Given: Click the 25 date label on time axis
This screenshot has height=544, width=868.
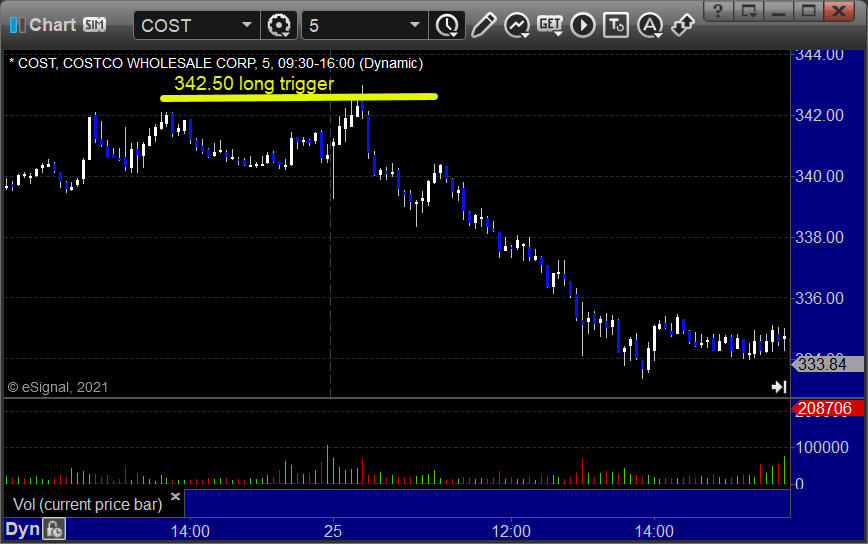Looking at the screenshot, I should point(333,531).
